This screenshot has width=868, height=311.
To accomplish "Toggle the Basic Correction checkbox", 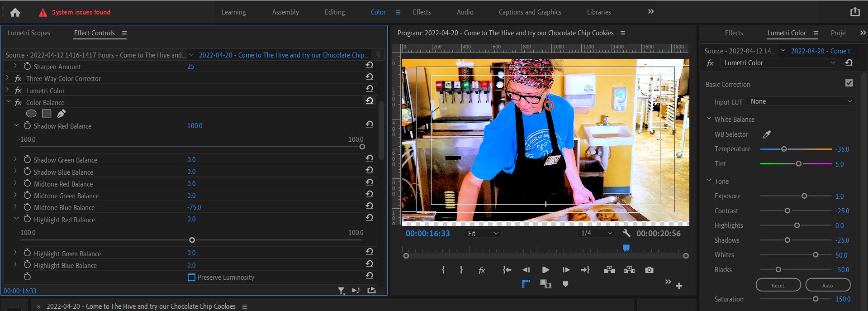I will pos(849,82).
